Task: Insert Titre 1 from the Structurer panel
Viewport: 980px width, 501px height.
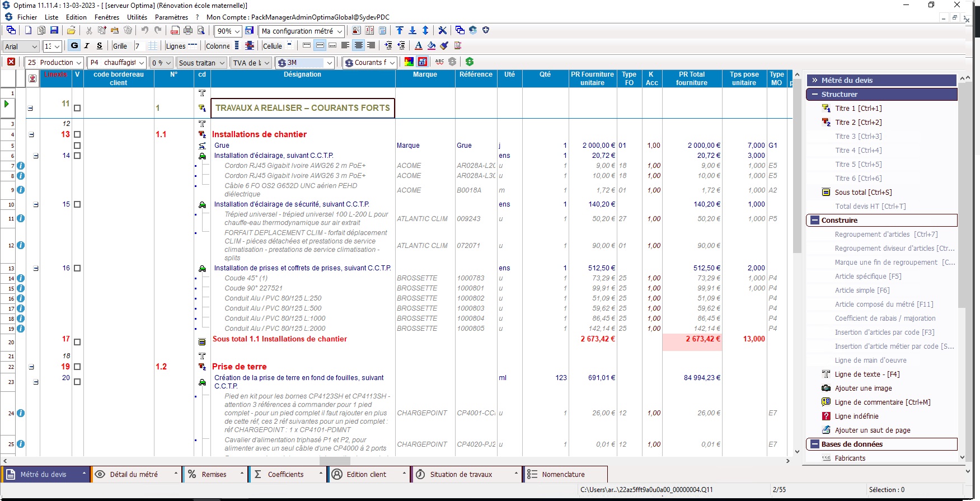Action: [x=858, y=109]
